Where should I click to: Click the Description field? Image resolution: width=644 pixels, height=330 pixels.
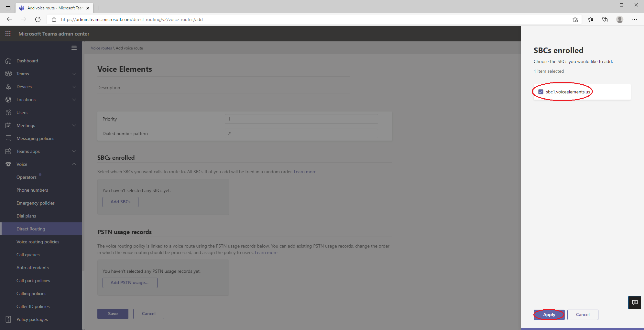223,88
